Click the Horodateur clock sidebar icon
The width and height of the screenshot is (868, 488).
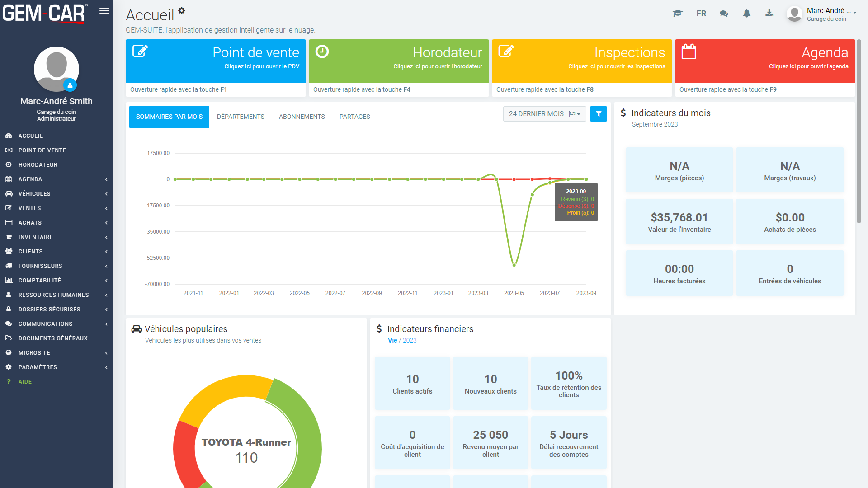[9, 164]
